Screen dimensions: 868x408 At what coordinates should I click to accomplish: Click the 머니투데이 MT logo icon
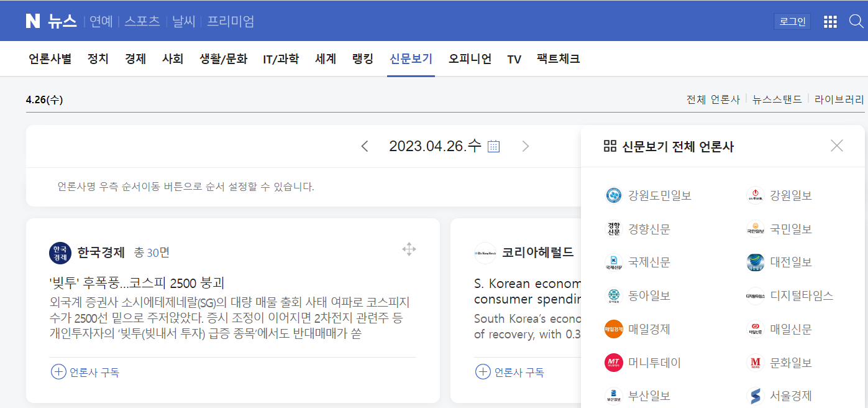pos(614,363)
